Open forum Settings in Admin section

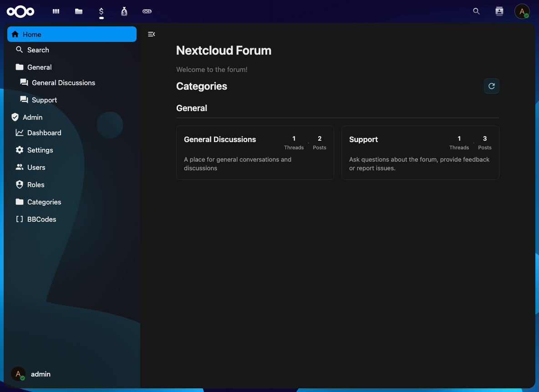(x=40, y=150)
